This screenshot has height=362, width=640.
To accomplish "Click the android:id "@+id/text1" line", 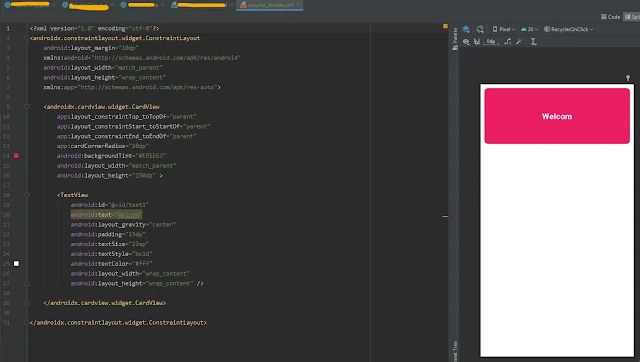I will 110,205.
